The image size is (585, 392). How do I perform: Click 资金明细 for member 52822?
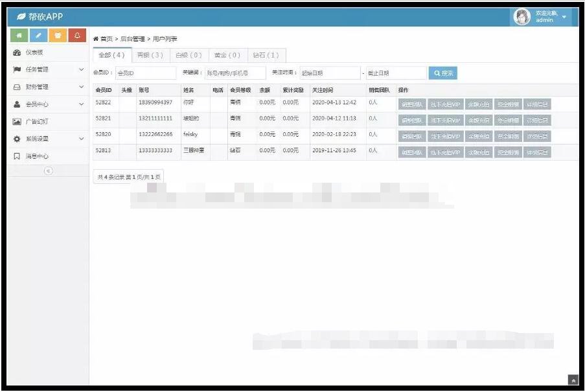508,104
